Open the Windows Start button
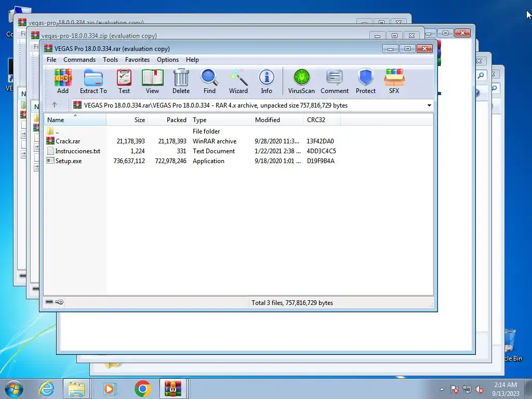Viewport: 532px width, 399px height. (14, 389)
